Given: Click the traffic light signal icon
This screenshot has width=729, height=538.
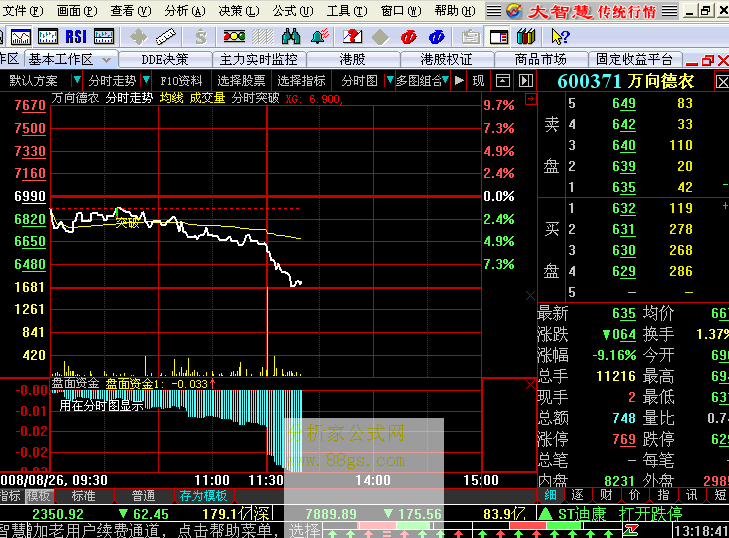Looking at the screenshot, I should 234,36.
